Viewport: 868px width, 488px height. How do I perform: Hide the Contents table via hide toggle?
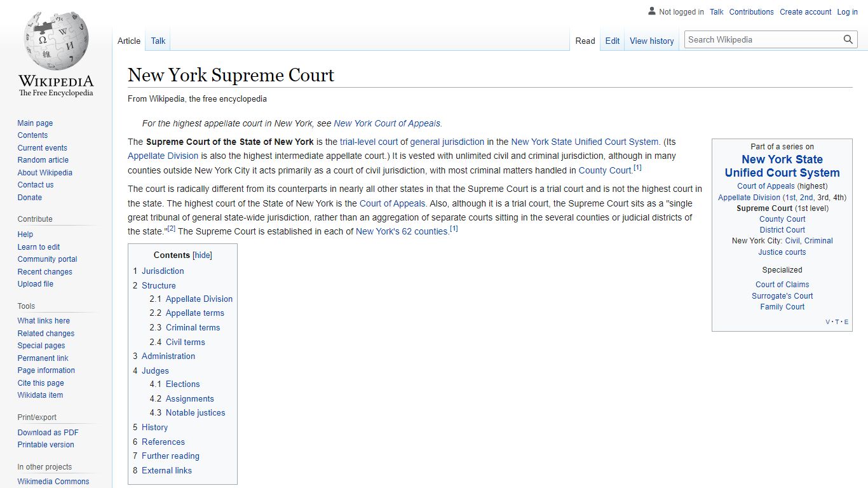(x=203, y=255)
